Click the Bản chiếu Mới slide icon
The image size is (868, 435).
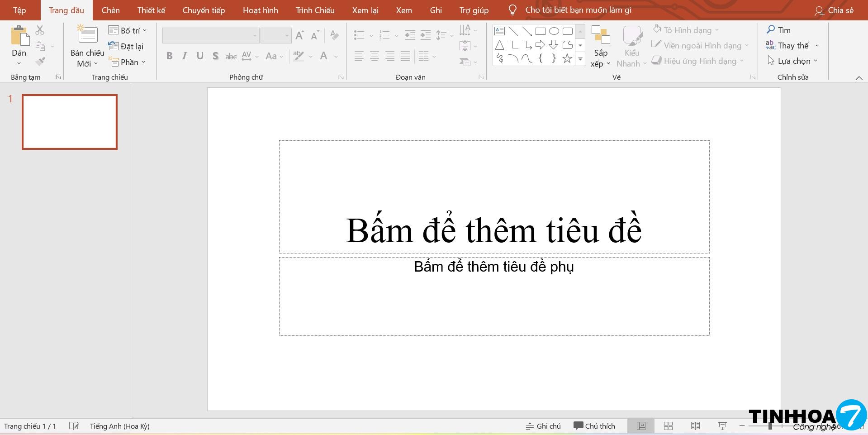tap(87, 35)
